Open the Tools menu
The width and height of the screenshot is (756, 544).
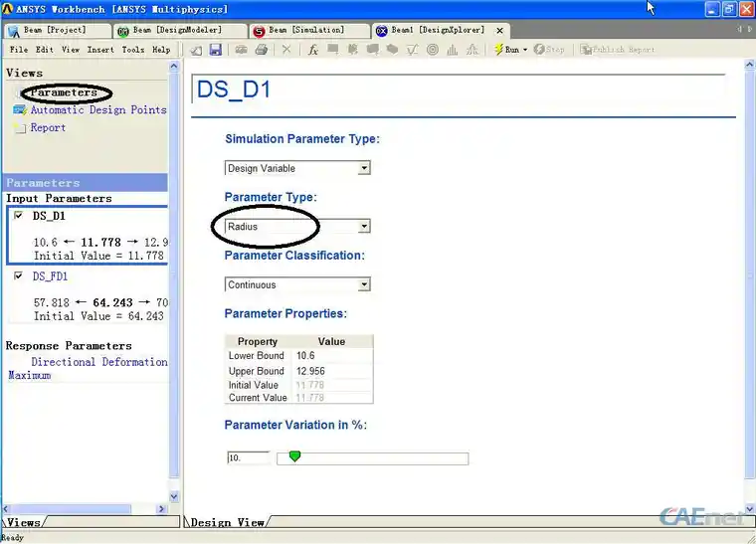[x=133, y=50]
